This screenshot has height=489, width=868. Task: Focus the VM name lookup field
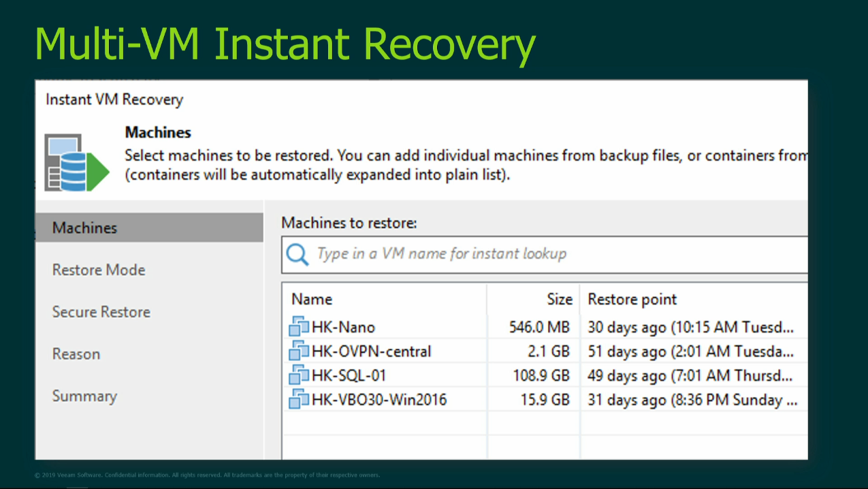545,255
